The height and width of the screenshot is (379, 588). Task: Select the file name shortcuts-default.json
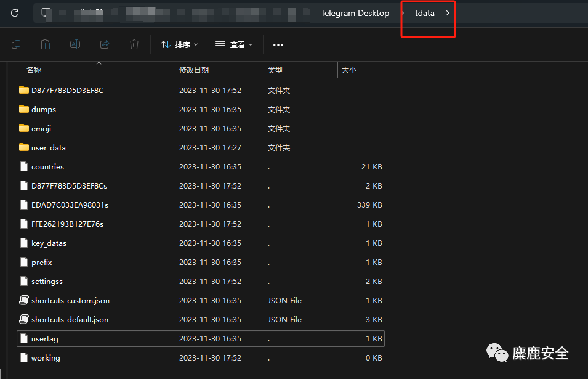70,320
